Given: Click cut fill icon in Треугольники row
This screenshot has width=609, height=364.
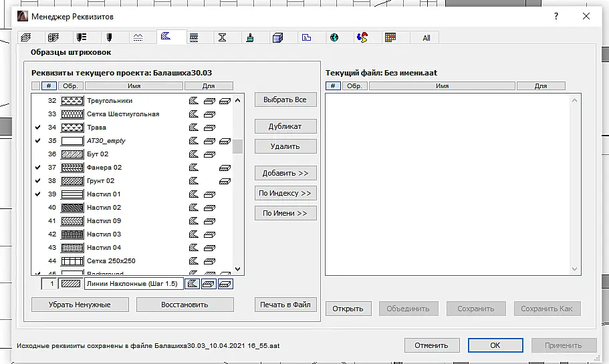Looking at the screenshot, I should [x=225, y=102].
